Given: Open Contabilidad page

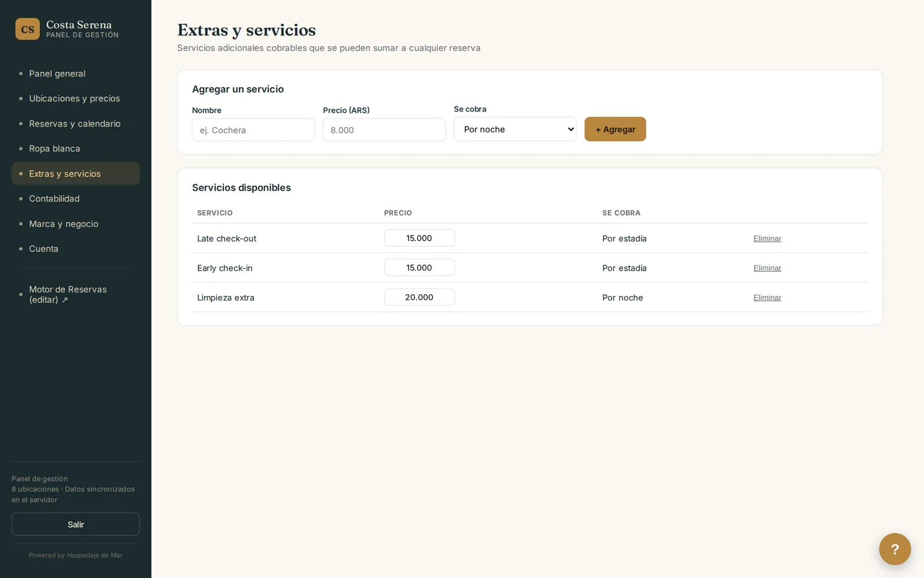Looking at the screenshot, I should click(x=76, y=199).
